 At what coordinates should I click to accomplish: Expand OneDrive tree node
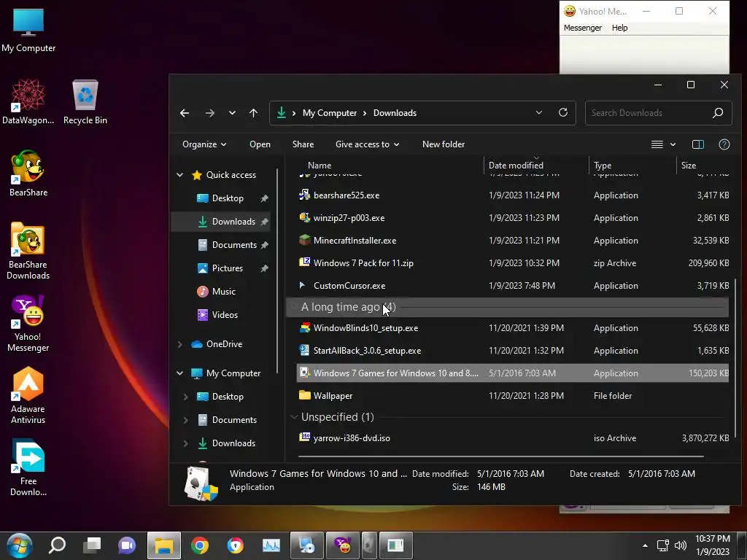coord(179,344)
